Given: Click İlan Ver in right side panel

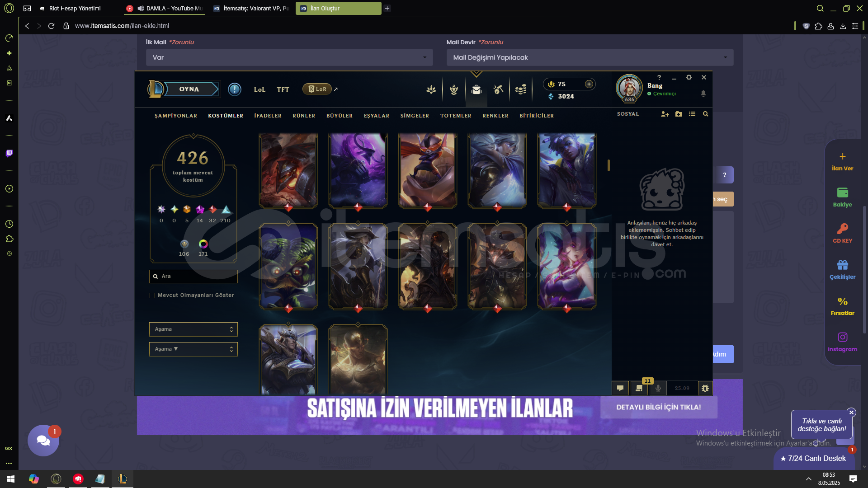Looking at the screenshot, I should 843,161.
